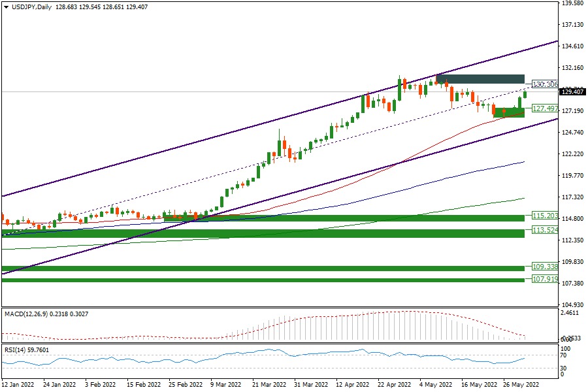Click the 26 May 2022 date label
This screenshot has width=588, height=392.
coord(521,385)
